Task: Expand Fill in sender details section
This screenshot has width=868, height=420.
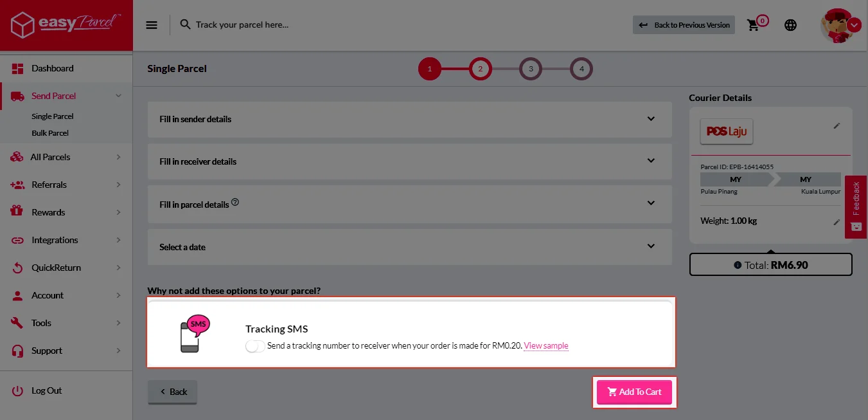Action: tap(409, 119)
